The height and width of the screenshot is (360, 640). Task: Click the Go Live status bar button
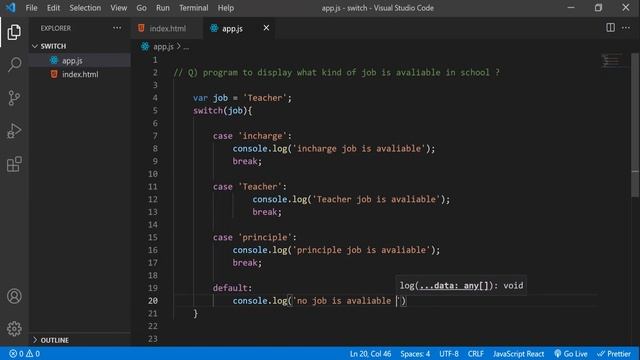(x=571, y=353)
